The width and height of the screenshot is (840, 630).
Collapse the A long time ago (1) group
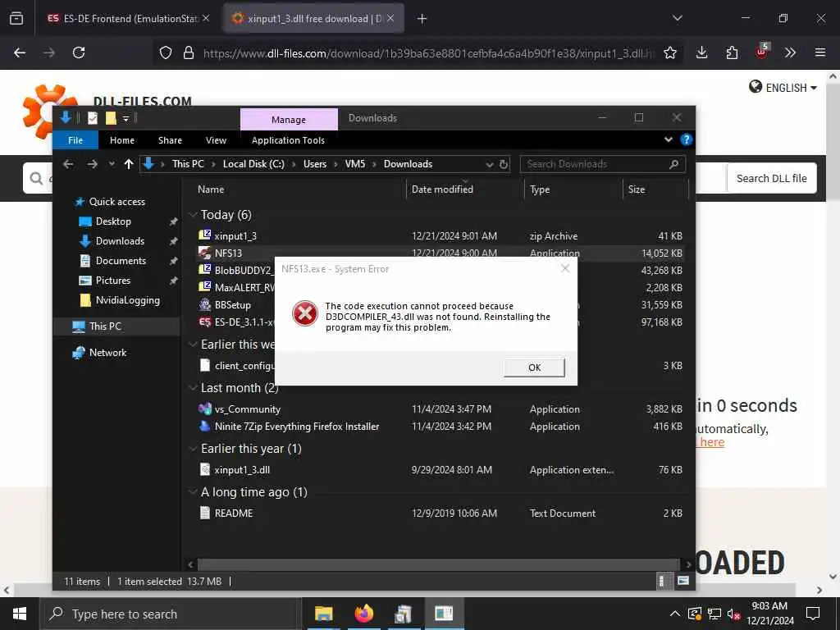point(193,492)
